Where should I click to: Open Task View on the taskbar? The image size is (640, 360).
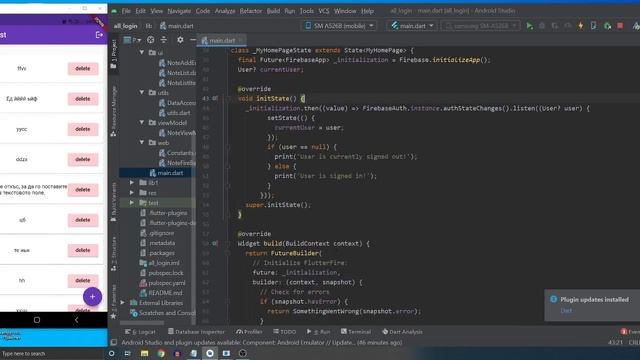(x=128, y=353)
